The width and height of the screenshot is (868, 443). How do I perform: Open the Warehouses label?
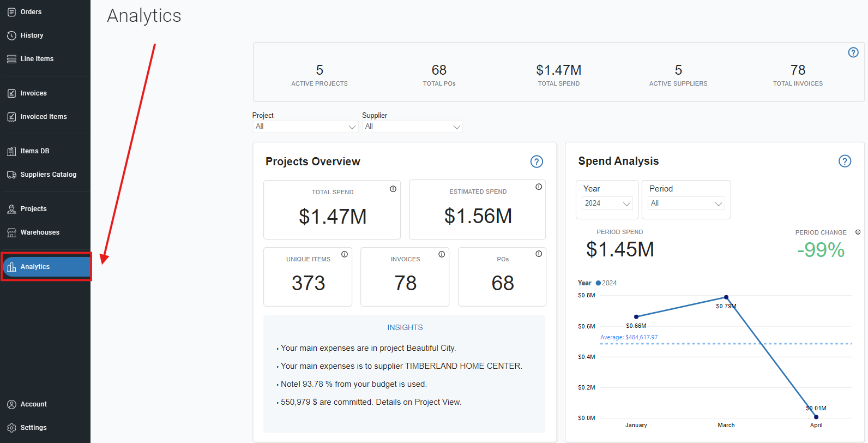tap(40, 232)
